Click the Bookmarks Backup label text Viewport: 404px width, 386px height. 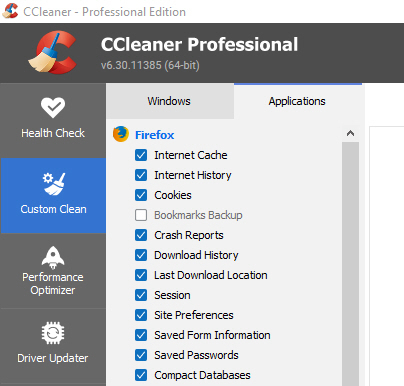[x=198, y=215]
